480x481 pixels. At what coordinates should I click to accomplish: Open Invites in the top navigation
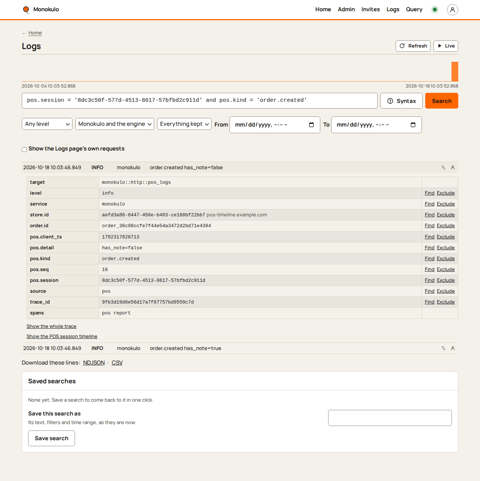pyautogui.click(x=371, y=9)
